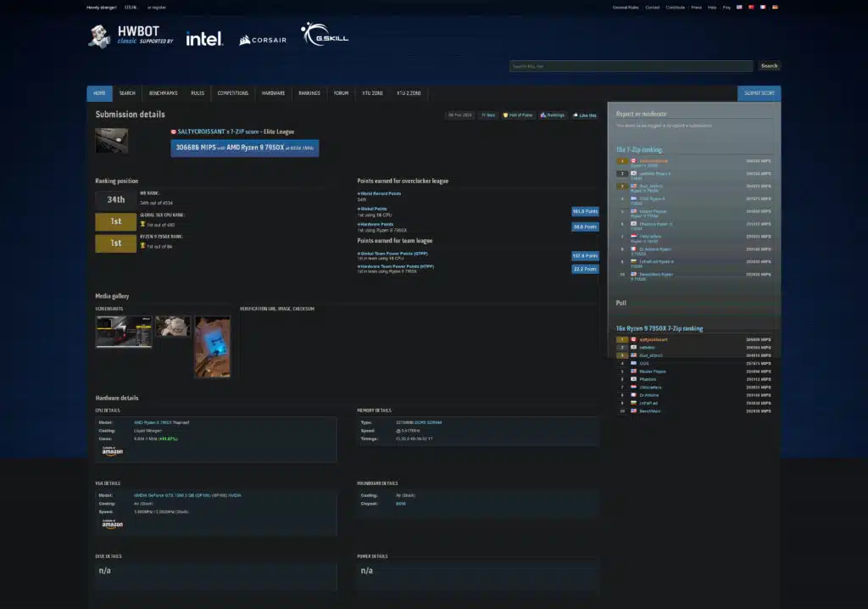The width and height of the screenshot is (868, 609).
Task: Click the login link at the top left
Action: click(x=131, y=7)
